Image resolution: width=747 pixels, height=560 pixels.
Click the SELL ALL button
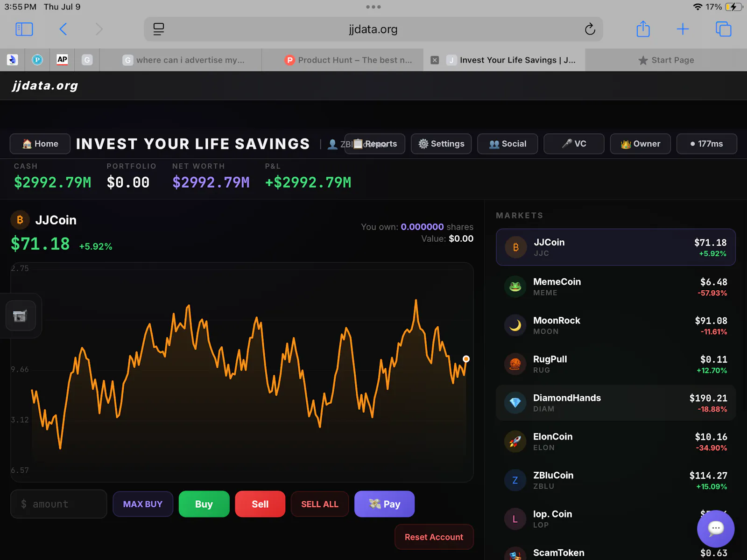(x=320, y=504)
